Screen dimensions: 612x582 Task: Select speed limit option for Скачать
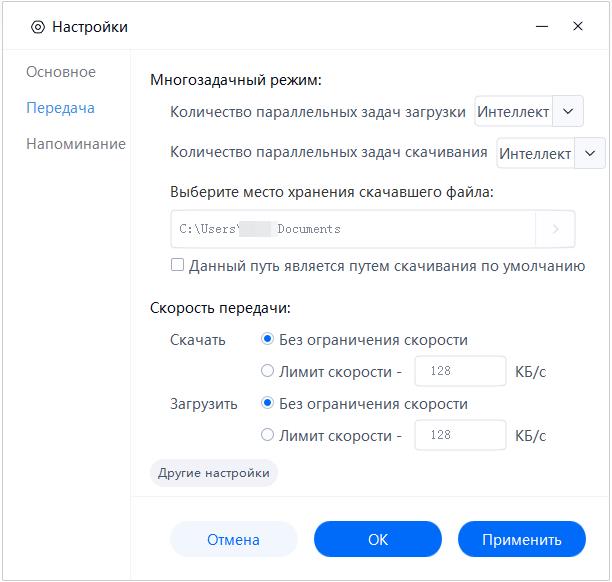coord(267,372)
